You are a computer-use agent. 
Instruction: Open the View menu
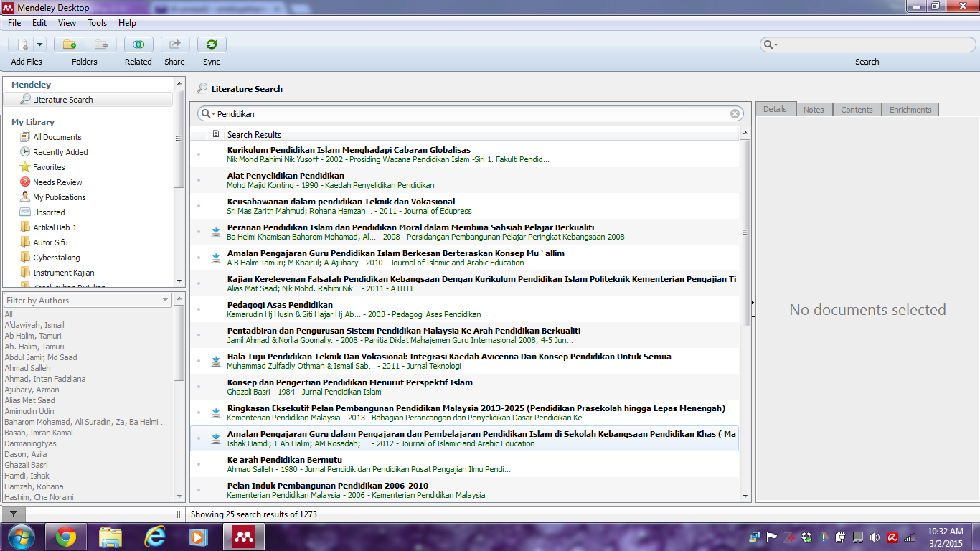click(x=67, y=23)
